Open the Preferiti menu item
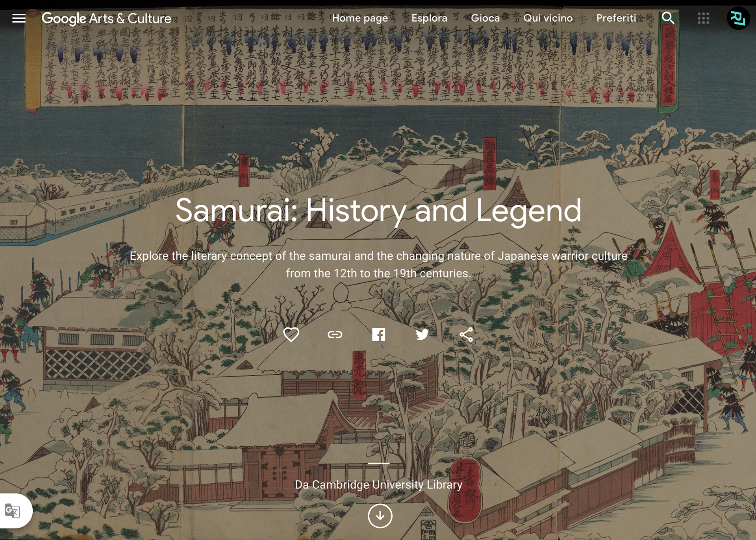 point(616,18)
